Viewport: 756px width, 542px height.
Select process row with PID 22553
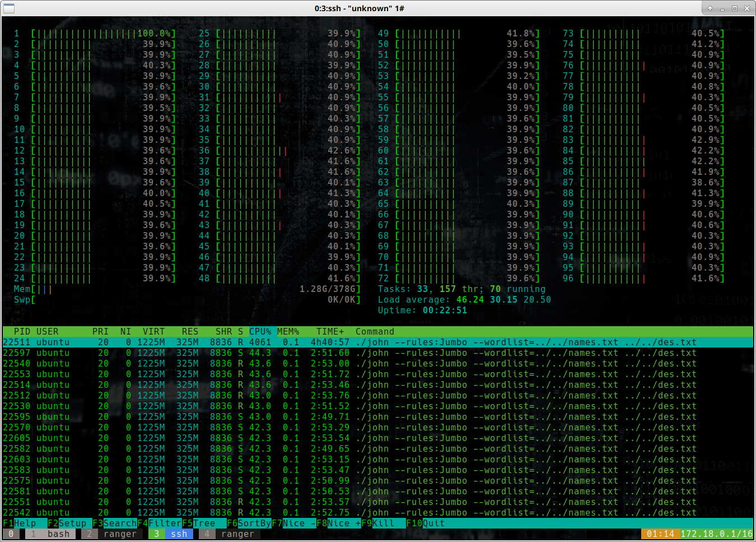pos(378,374)
